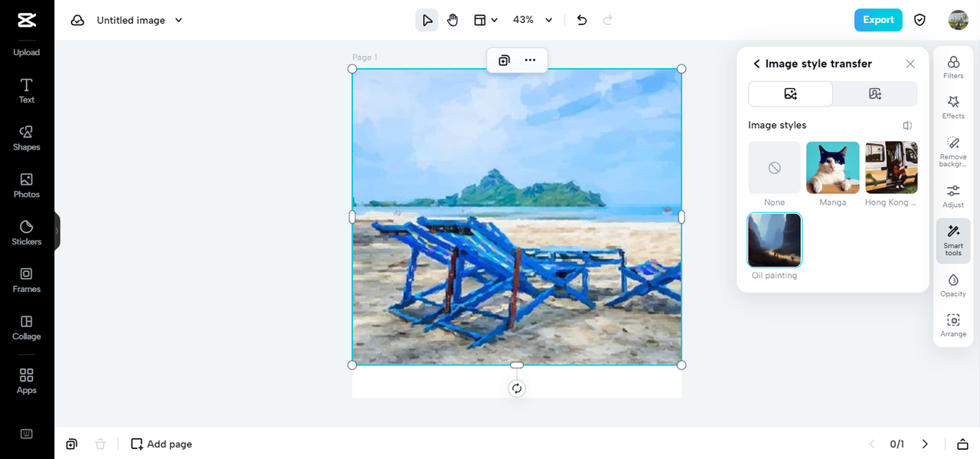Open the Apps panel
The image size is (980, 459).
tap(27, 381)
